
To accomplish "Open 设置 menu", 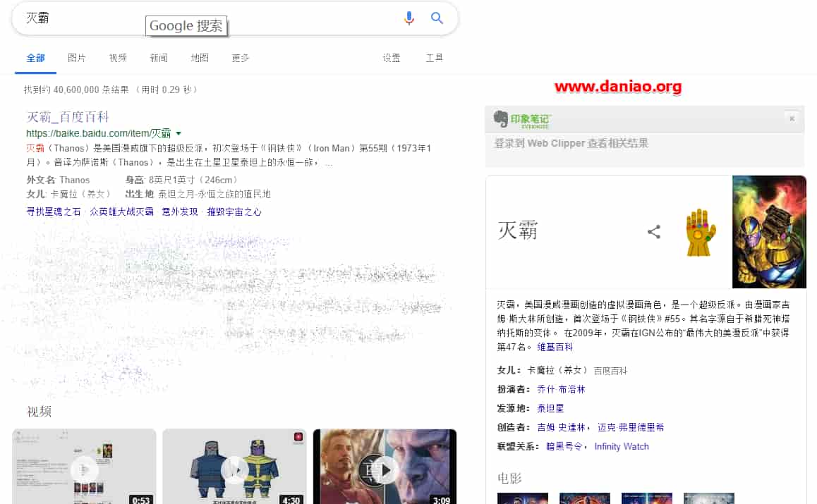I will 392,58.
